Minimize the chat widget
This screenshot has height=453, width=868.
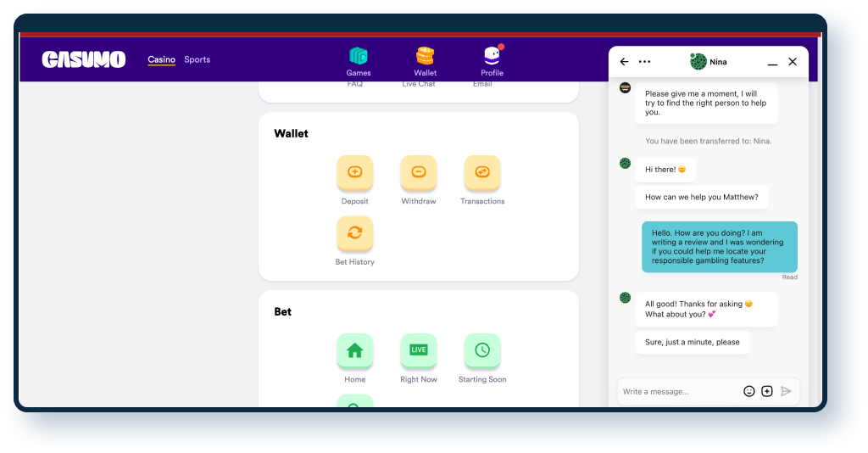[772, 63]
